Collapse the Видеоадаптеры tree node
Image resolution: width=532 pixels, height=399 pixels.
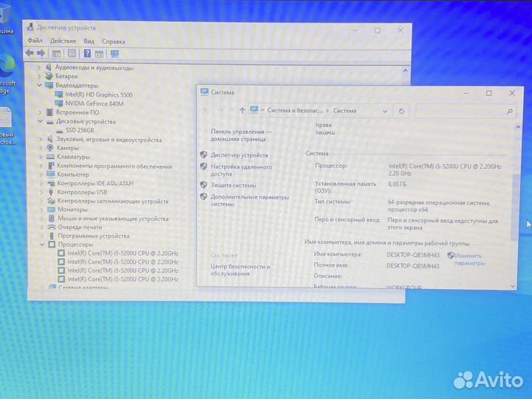[x=39, y=86]
